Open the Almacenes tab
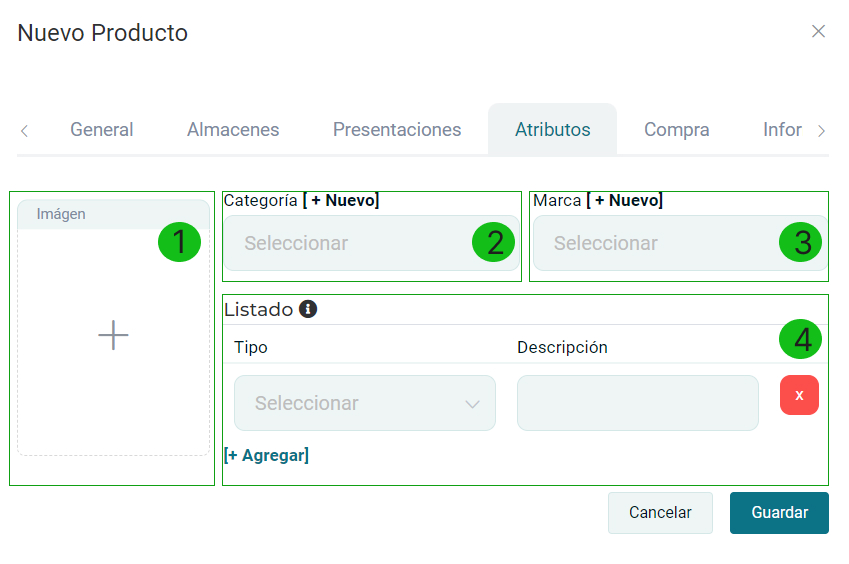 [233, 130]
